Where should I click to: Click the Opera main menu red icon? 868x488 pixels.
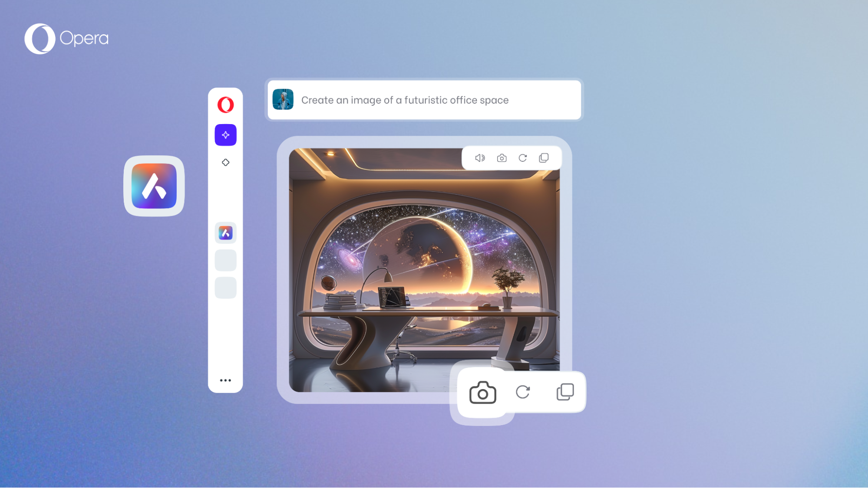[x=225, y=105]
